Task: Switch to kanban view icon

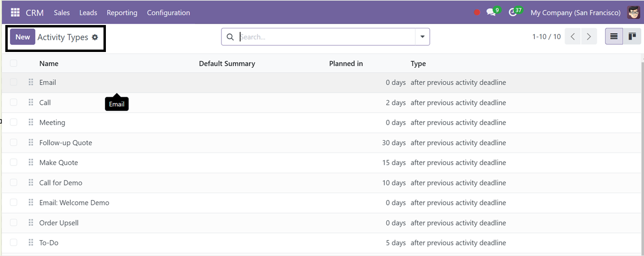Action: pos(632,37)
